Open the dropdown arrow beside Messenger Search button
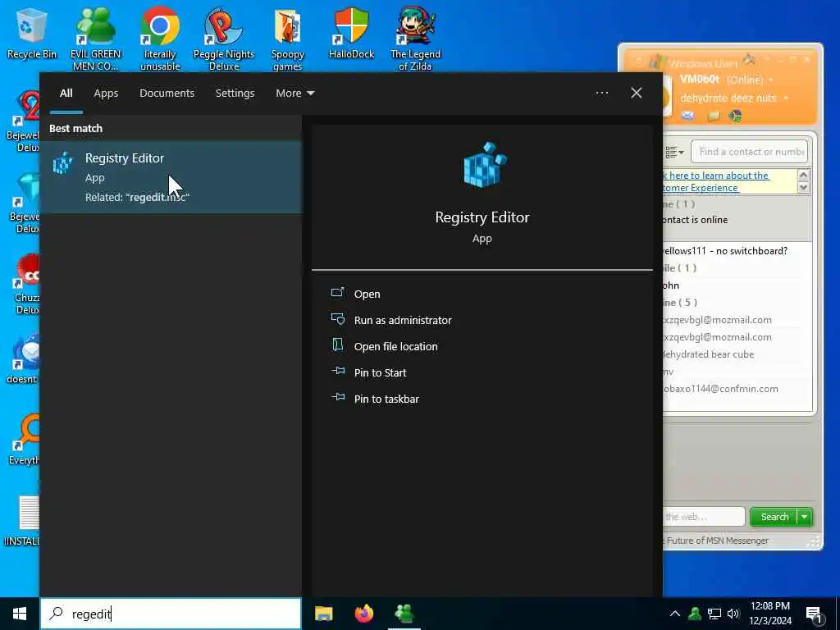840x630 pixels. tap(805, 517)
